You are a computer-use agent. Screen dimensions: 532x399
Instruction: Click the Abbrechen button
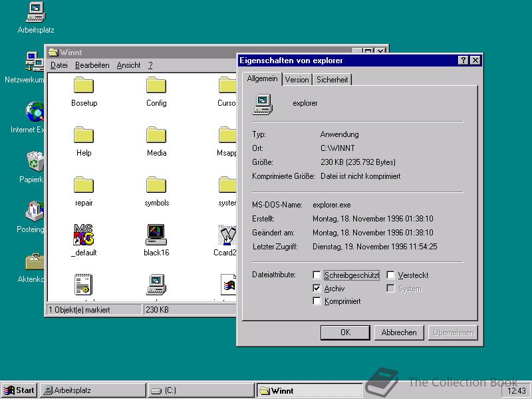(x=399, y=332)
